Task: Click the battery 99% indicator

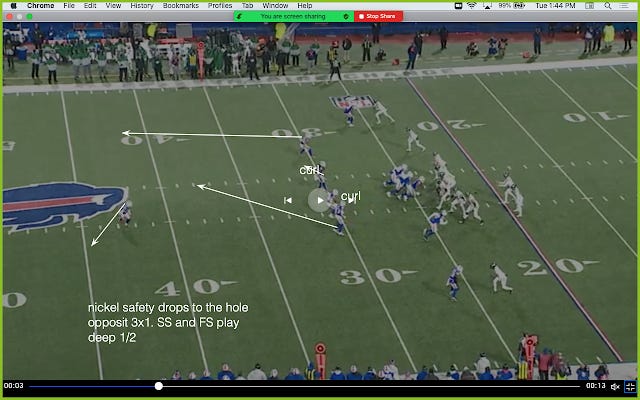Action: click(511, 5)
